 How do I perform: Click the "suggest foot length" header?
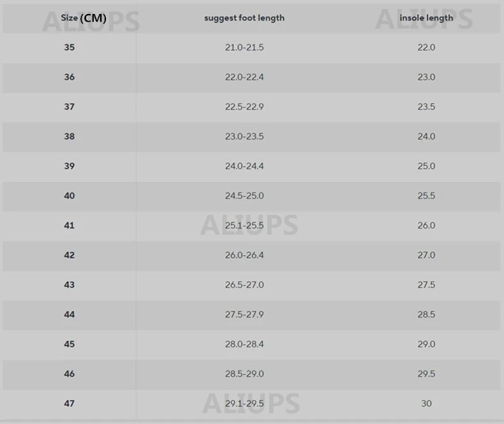click(x=244, y=18)
